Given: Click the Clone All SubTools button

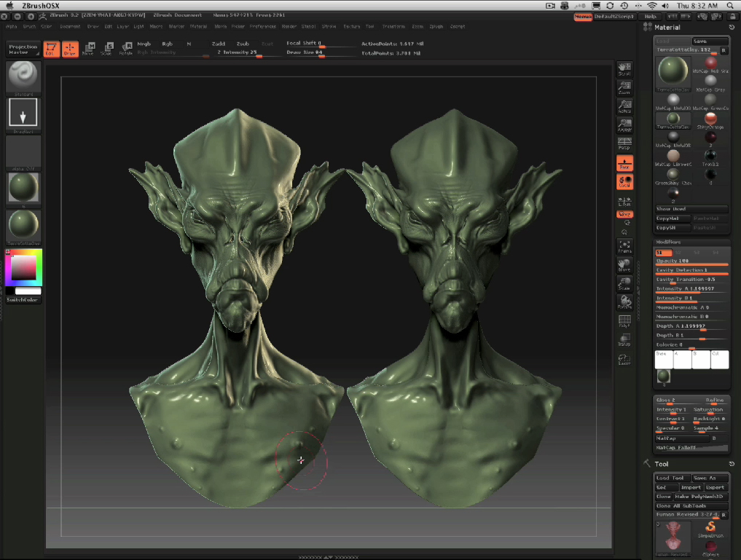Looking at the screenshot, I should [x=691, y=505].
